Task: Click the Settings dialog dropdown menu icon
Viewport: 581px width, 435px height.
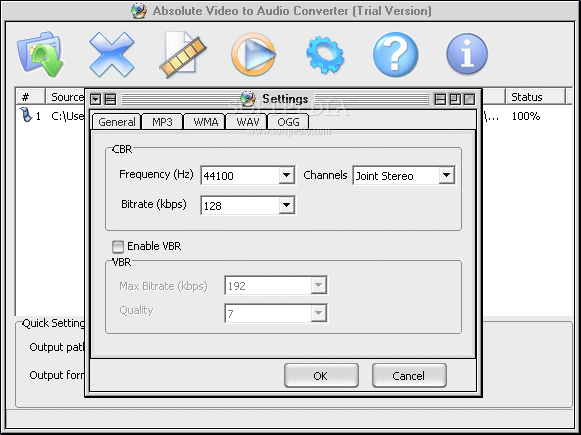Action: click(96, 99)
